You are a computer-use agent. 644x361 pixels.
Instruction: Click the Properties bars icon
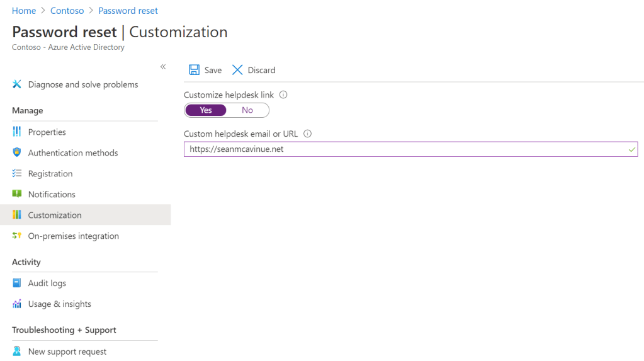[17, 132]
